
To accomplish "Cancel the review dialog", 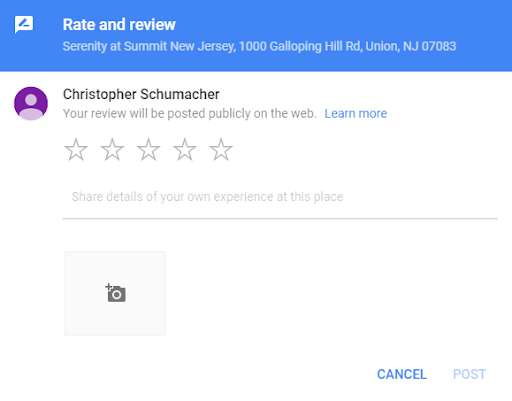I will [x=402, y=374].
